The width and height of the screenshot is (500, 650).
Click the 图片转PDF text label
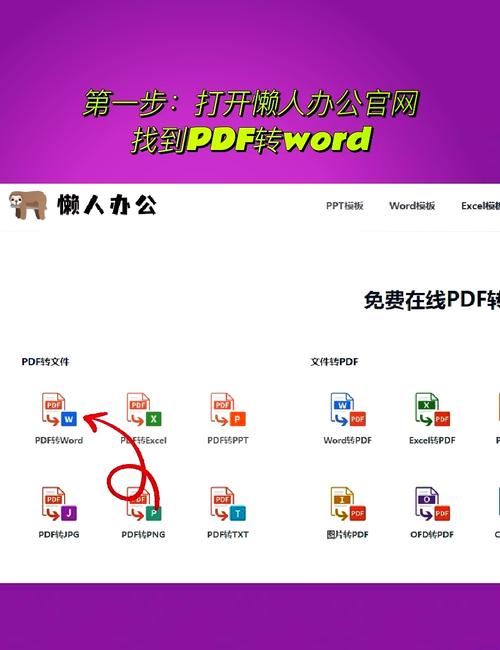coord(347,534)
